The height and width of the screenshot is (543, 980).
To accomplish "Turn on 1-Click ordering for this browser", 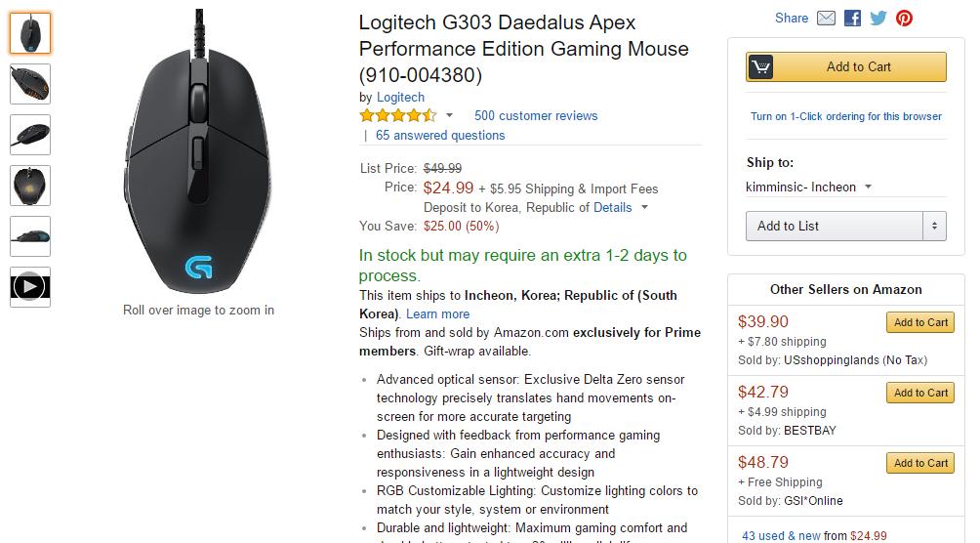I will (845, 116).
